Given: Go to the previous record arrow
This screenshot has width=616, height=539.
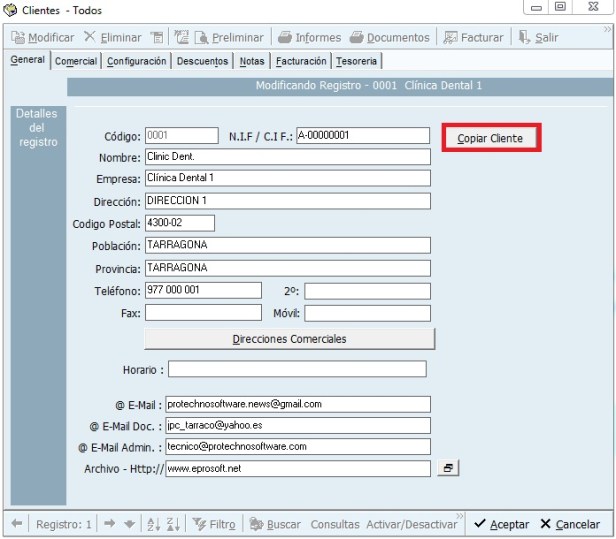Looking at the screenshot, I should (x=17, y=524).
